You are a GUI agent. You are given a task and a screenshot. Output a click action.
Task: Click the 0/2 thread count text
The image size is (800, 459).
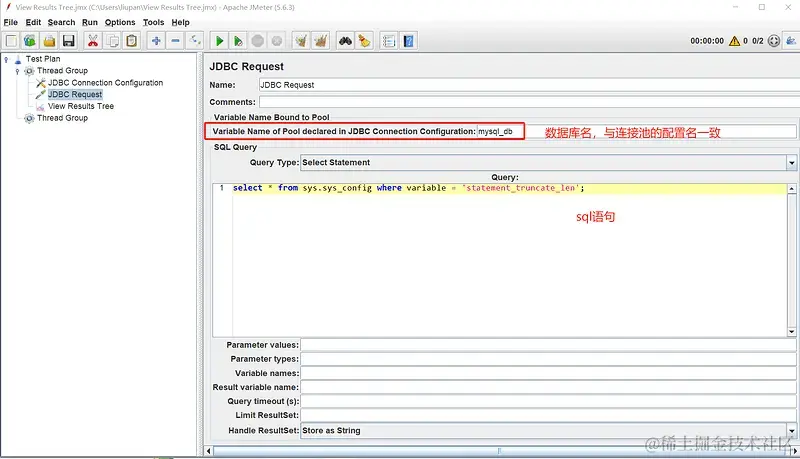[758, 41]
